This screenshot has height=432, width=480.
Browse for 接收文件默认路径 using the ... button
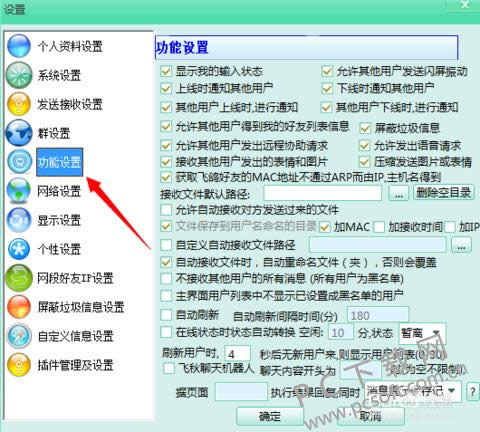point(399,193)
